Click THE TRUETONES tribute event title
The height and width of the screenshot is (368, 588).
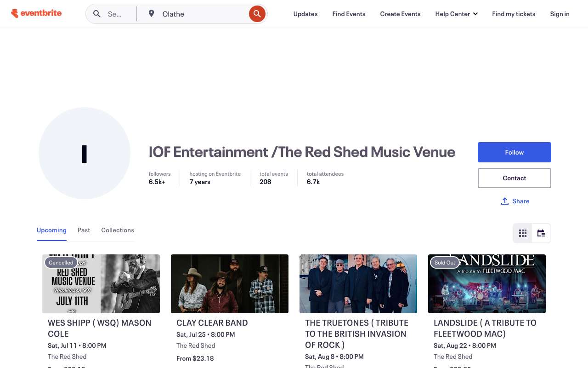tap(356, 334)
